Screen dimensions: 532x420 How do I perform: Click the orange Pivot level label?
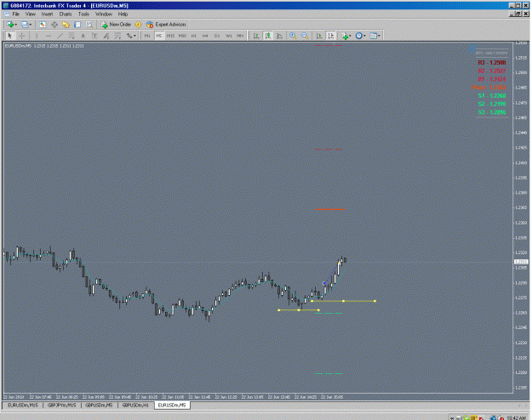pos(489,88)
